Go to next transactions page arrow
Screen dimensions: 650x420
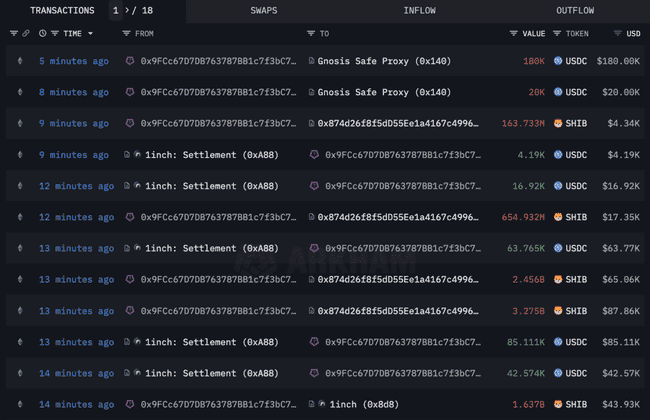click(x=127, y=10)
